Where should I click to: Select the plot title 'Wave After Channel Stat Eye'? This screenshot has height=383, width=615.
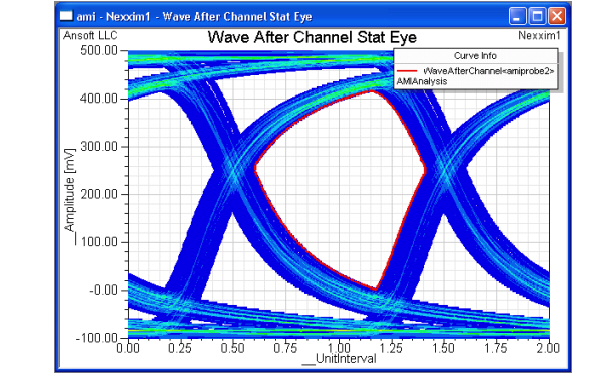312,37
